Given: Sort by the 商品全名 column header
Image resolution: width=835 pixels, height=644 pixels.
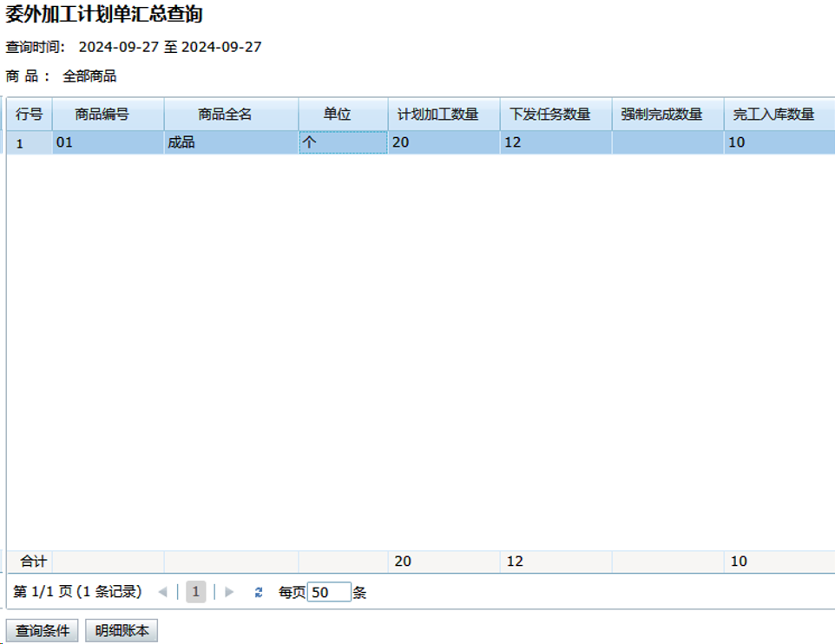Looking at the screenshot, I should tap(231, 115).
